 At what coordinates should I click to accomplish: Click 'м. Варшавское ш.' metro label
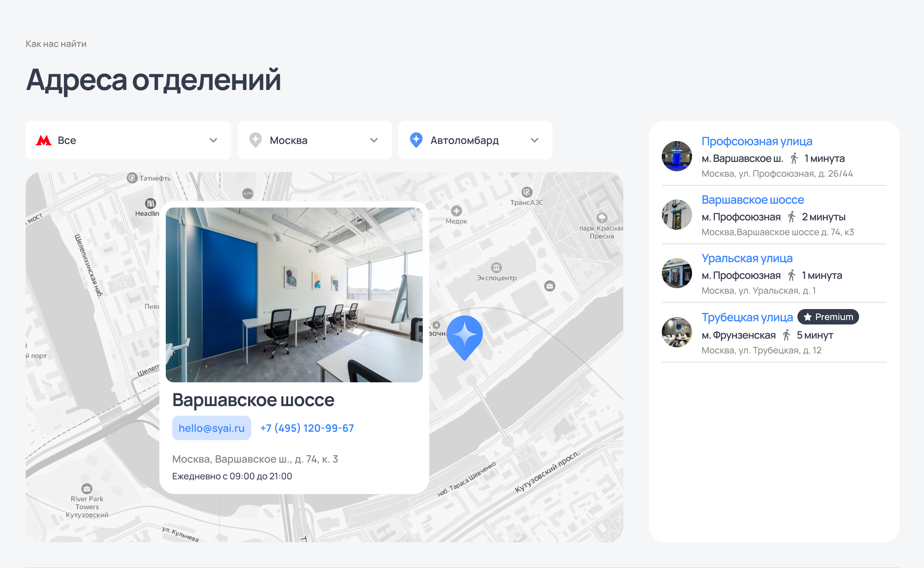(742, 158)
